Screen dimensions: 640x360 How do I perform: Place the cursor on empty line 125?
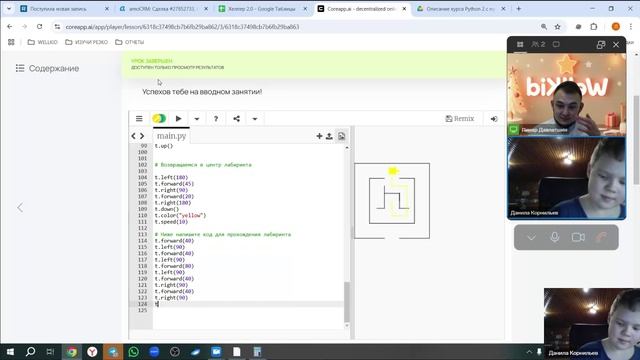coord(249,310)
